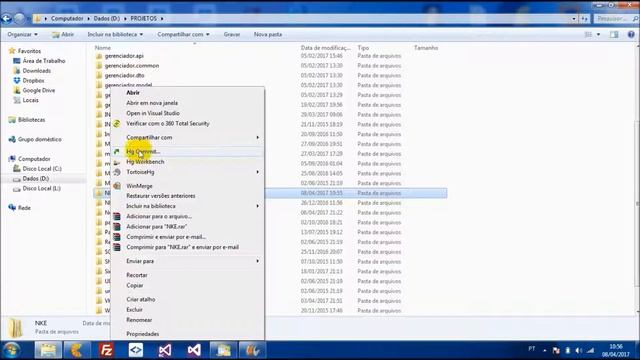The width and height of the screenshot is (640, 360).
Task: Select Disco Local (C:) in sidebar
Action: coord(42,169)
